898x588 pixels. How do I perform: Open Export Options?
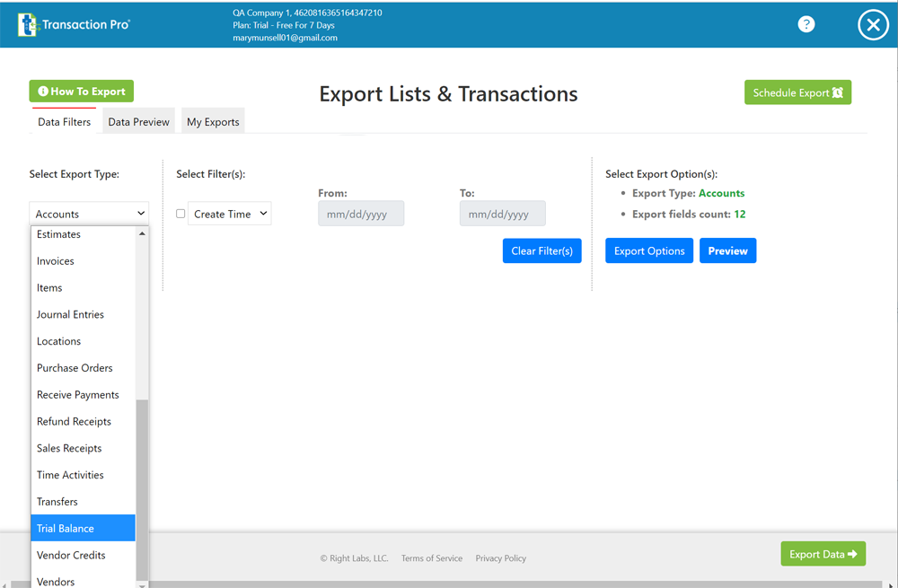pyautogui.click(x=649, y=250)
